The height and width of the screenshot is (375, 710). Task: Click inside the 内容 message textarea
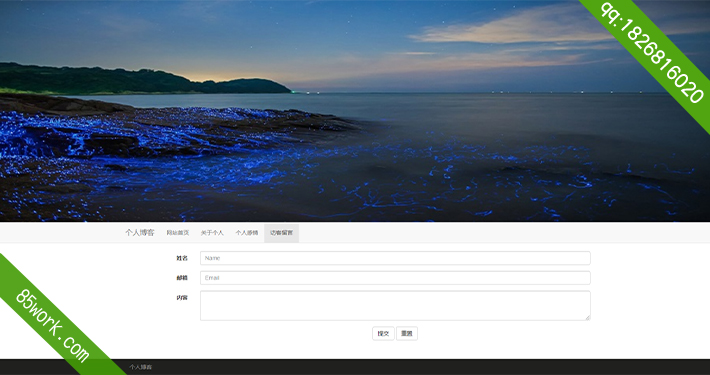(x=395, y=306)
